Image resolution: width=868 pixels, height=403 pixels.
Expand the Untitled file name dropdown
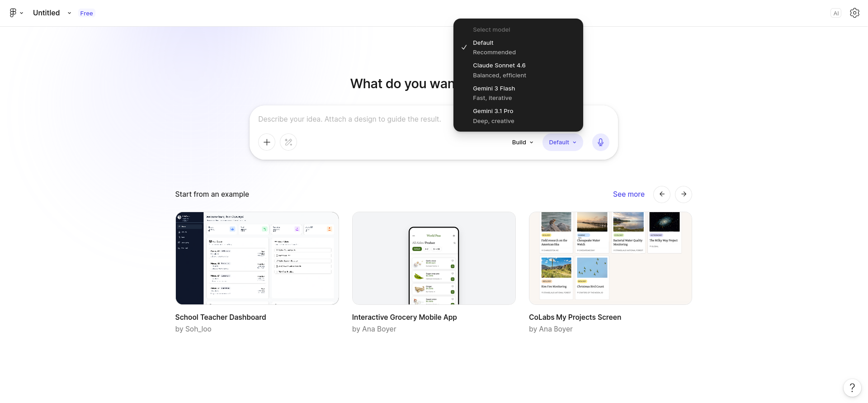[x=69, y=13]
